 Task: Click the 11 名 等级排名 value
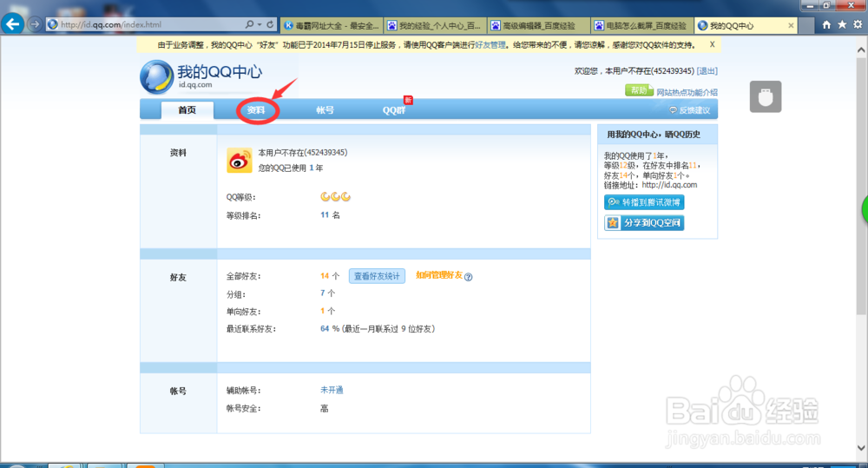coord(330,214)
